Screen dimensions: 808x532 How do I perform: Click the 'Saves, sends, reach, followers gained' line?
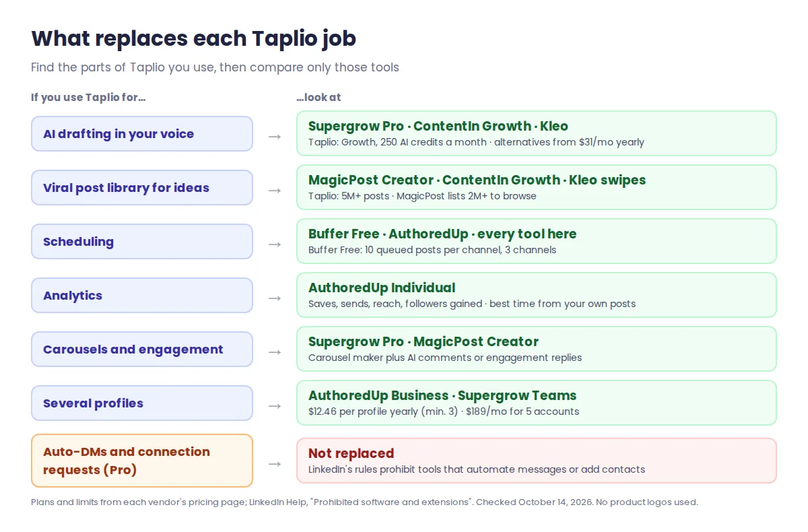pyautogui.click(x=472, y=304)
